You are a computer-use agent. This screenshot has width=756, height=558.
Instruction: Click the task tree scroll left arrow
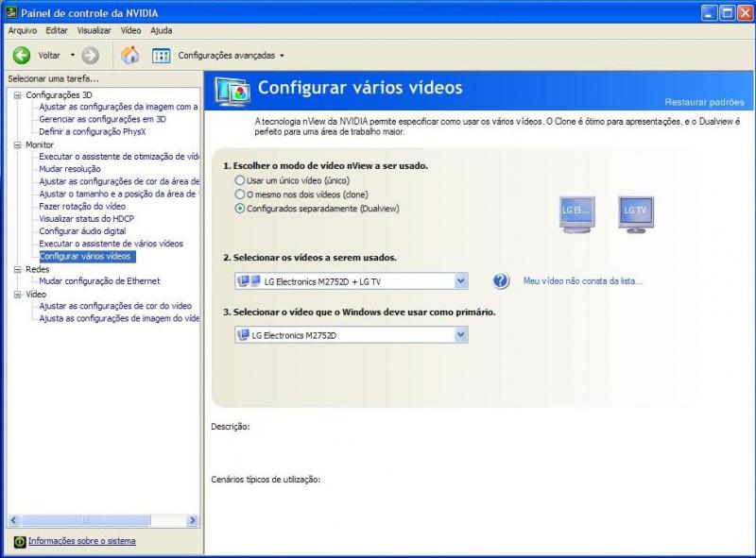click(x=13, y=520)
